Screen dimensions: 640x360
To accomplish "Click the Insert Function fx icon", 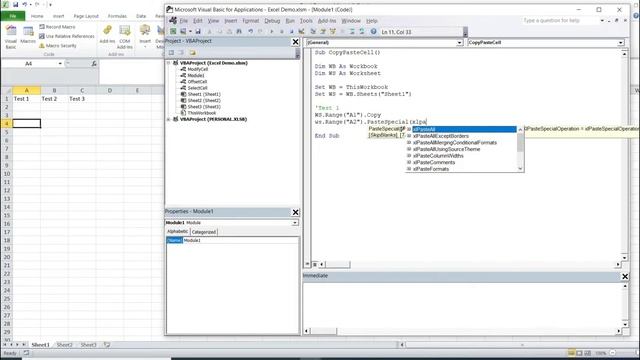I will point(94,63).
